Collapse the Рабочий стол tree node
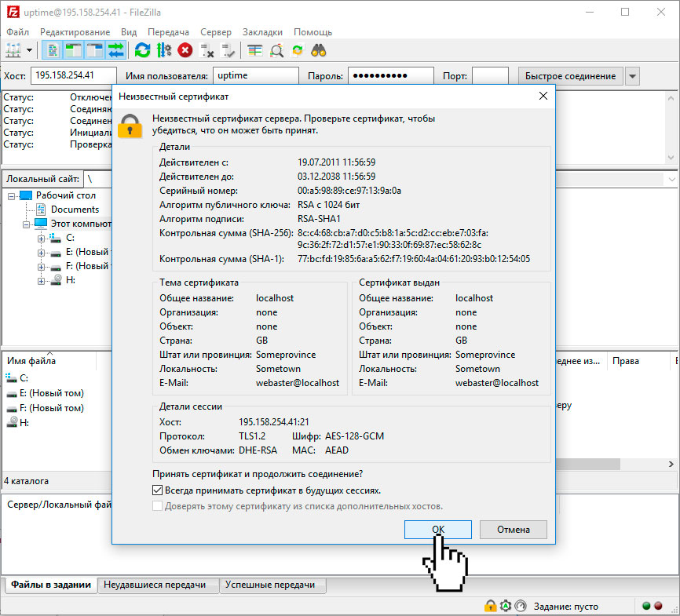Image resolution: width=680 pixels, height=616 pixels. (x=12, y=196)
